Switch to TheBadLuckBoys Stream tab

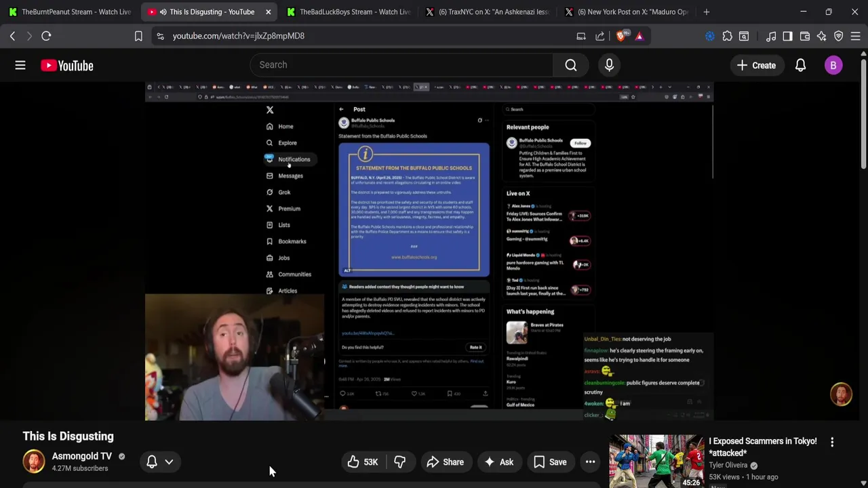pos(347,12)
